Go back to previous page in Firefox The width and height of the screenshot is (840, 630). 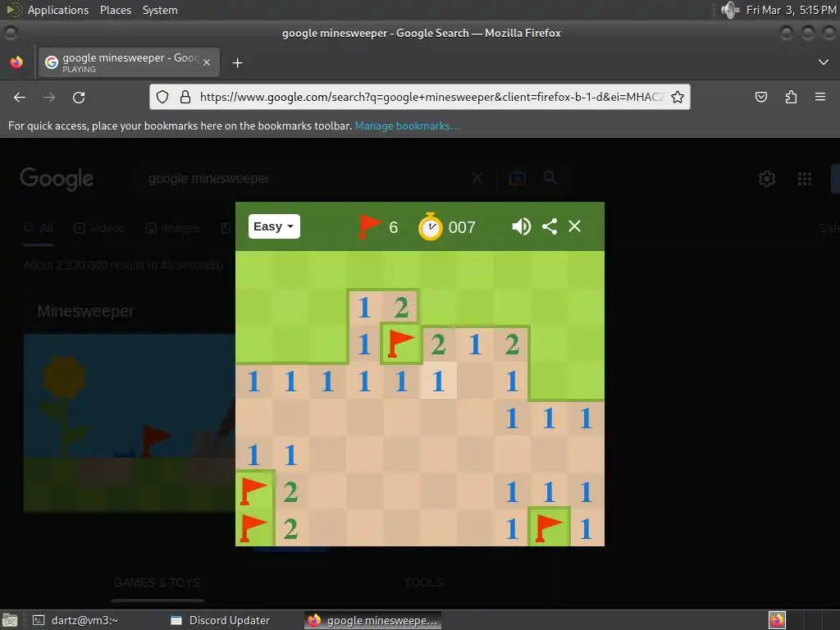[x=20, y=98]
